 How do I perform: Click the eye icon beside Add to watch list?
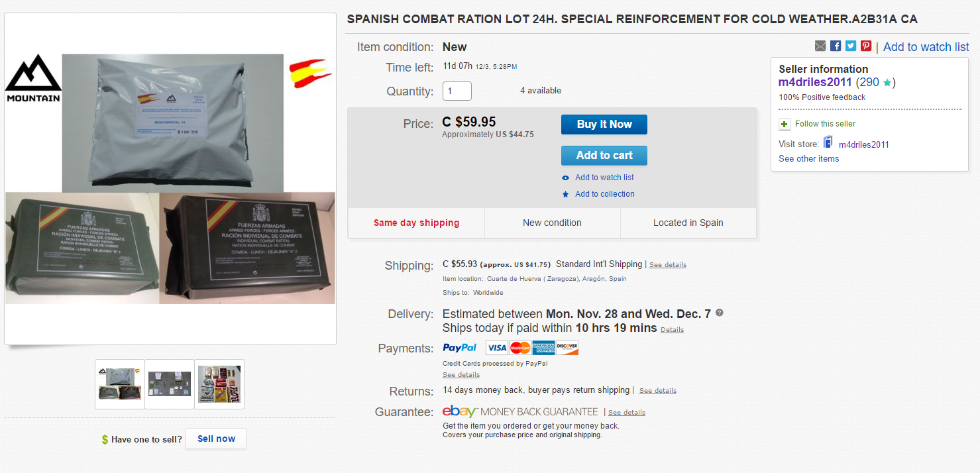click(565, 178)
